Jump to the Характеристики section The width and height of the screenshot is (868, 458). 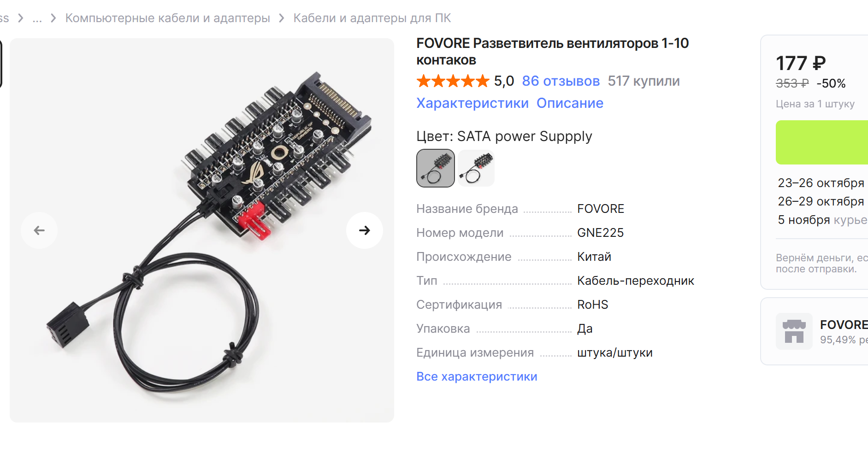click(472, 103)
